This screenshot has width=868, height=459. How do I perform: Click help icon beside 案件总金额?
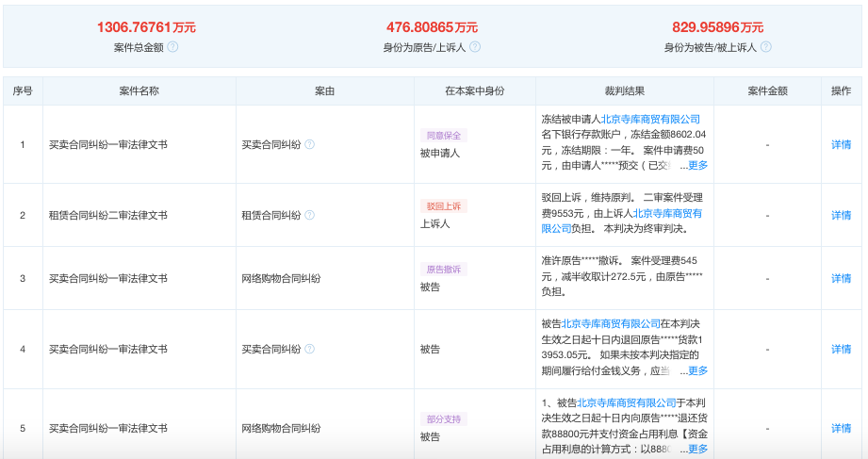172,47
